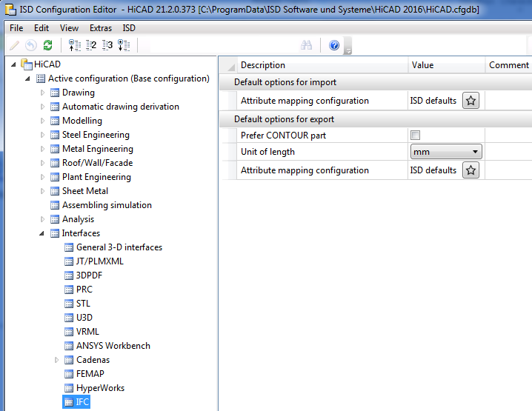This screenshot has width=532, height=411.
Task: Click the expand to level 3 icon
Action: [x=107, y=45]
